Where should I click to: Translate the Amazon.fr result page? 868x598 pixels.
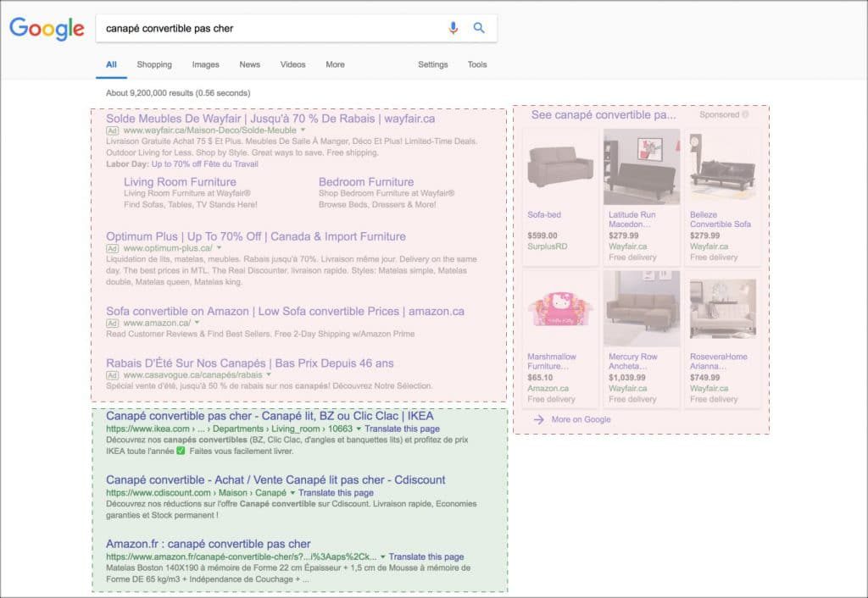426,557
